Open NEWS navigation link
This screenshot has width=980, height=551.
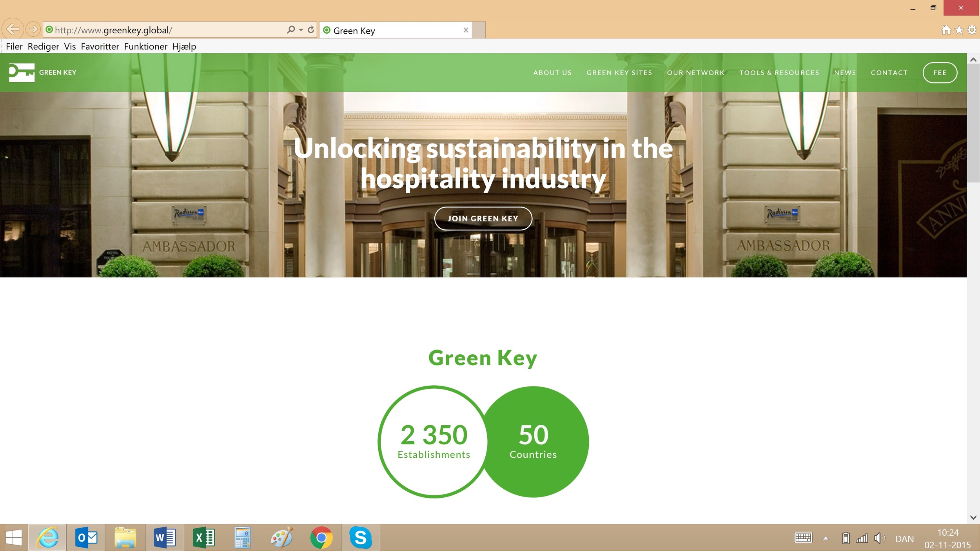point(845,73)
